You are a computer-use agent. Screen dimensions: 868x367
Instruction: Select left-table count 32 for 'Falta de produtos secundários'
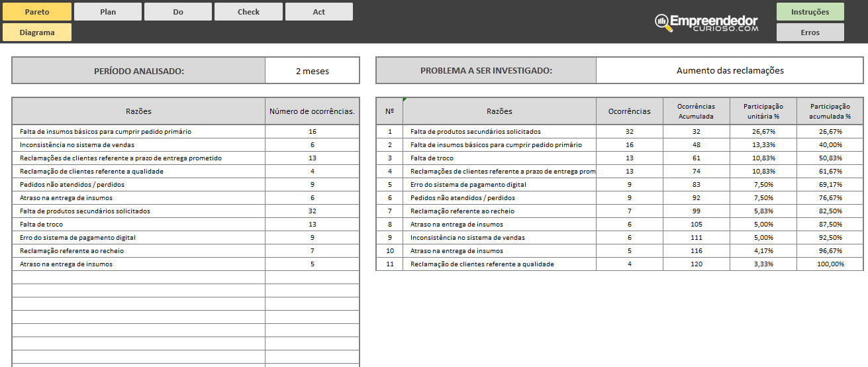click(x=313, y=211)
